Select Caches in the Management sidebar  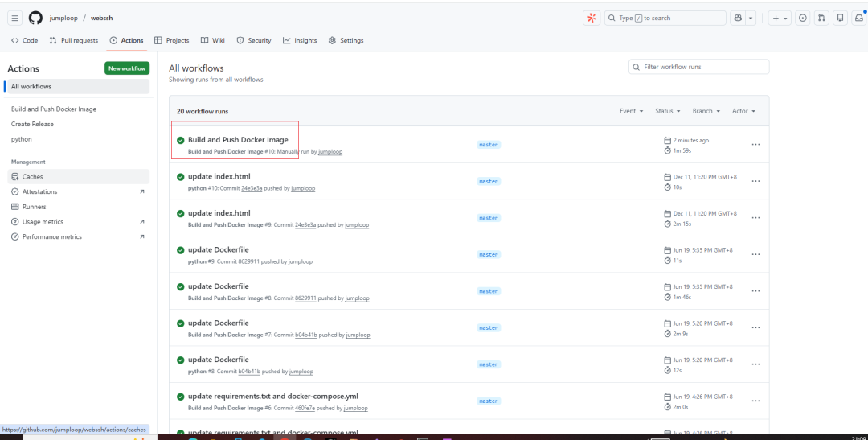tap(32, 176)
